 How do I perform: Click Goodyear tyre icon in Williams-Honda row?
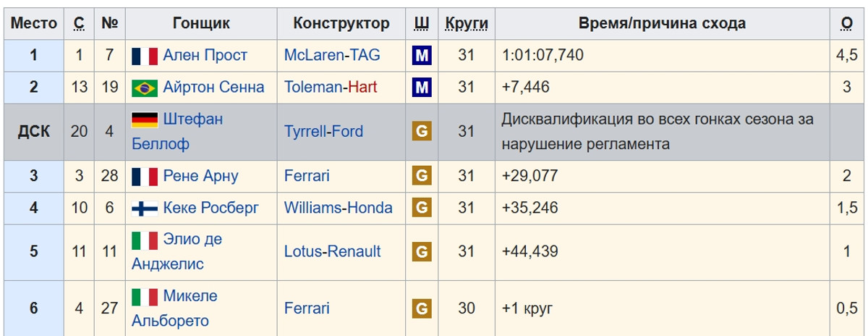pos(422,209)
